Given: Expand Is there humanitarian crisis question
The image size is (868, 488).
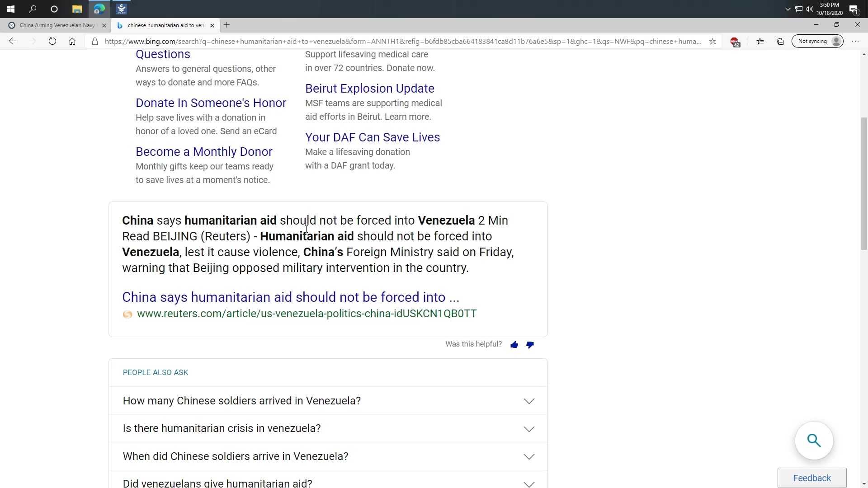Looking at the screenshot, I should click(328, 428).
